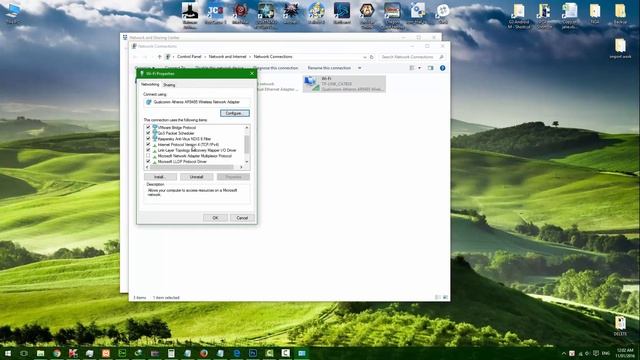Open the Witcher wolf-head desktop shortcut
640x360 pixels.
tap(291, 13)
